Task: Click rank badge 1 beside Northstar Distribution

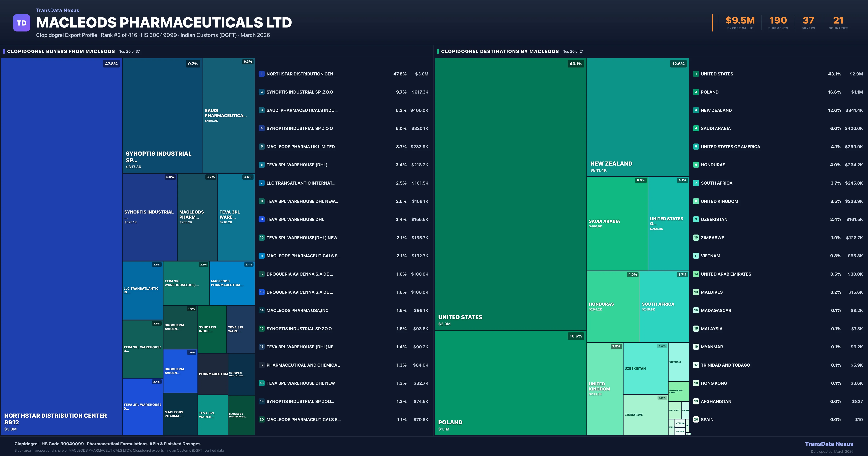Action: tap(261, 74)
